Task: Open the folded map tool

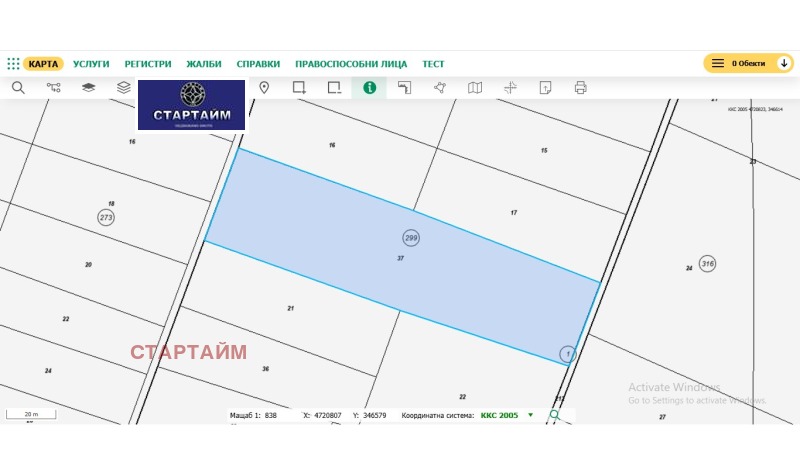Action: [475, 88]
